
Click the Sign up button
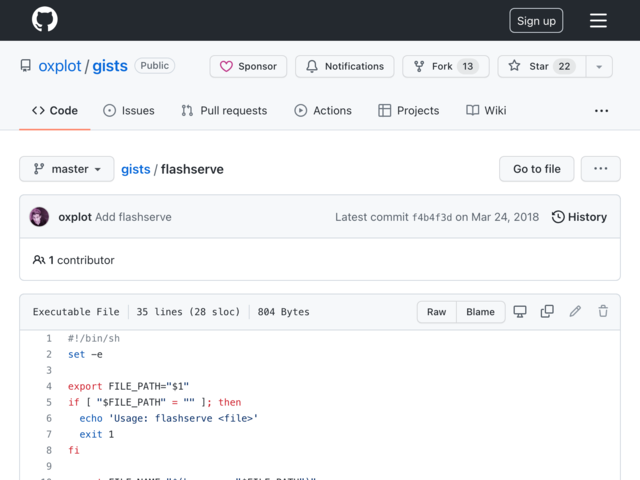pos(536,21)
